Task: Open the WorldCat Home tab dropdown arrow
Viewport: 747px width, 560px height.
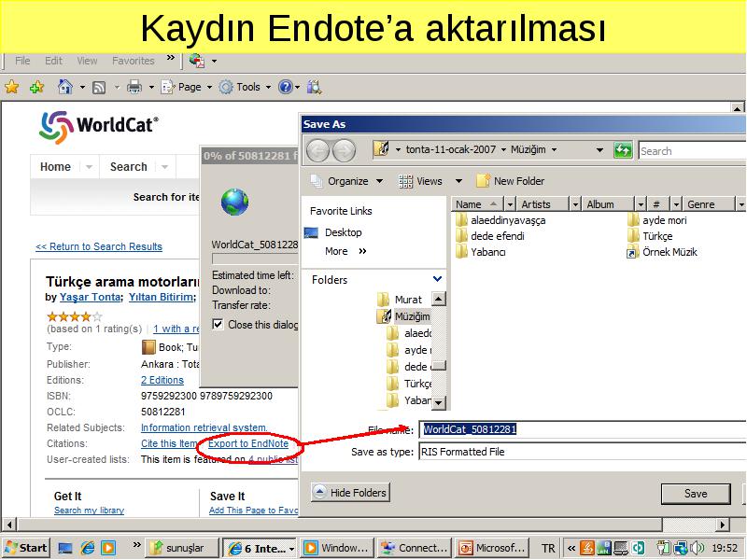Action: (89, 167)
